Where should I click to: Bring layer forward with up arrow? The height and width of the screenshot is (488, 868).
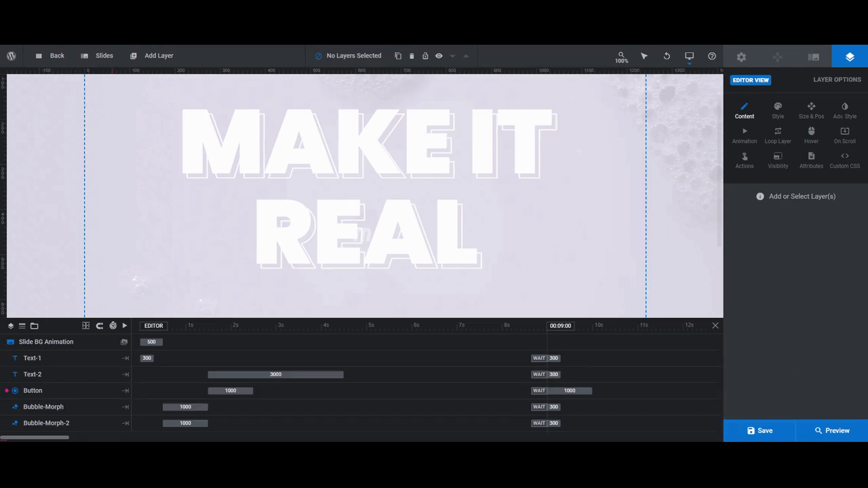tap(466, 56)
